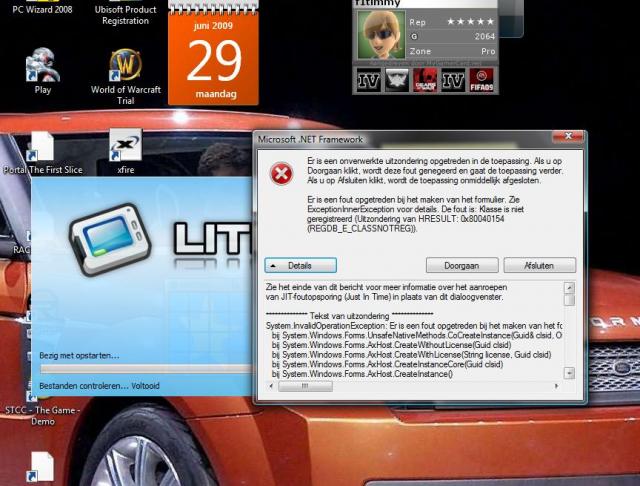Select the FIFA 09 game tile
Viewport: 640px width, 486px height.
tap(481, 80)
